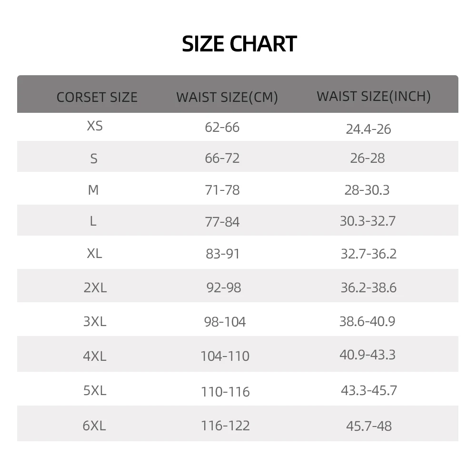Select the 110-116 cm waist value
This screenshot has height=476, width=476.
click(x=225, y=392)
